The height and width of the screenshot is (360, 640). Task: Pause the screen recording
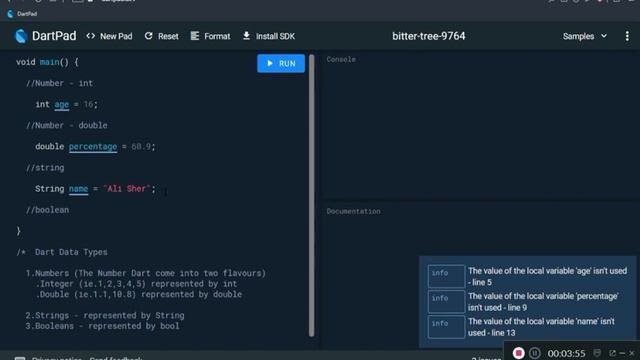coord(535,353)
